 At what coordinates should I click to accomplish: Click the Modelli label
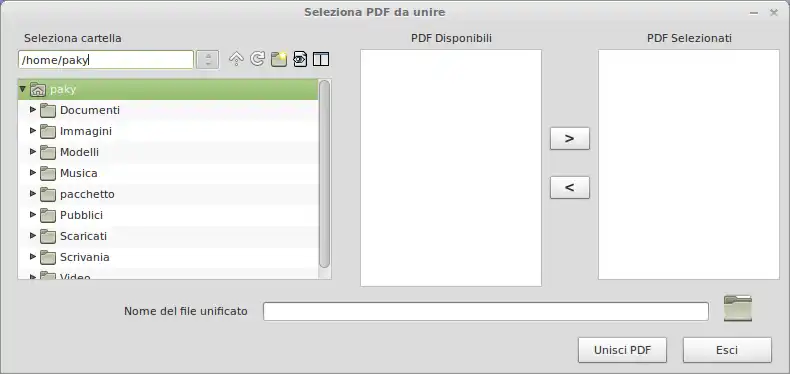[x=79, y=152]
